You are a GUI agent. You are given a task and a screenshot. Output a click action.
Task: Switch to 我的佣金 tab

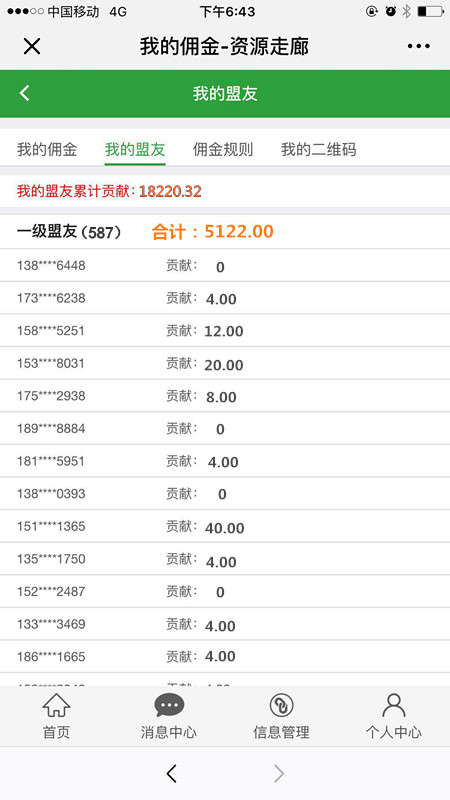(x=47, y=149)
